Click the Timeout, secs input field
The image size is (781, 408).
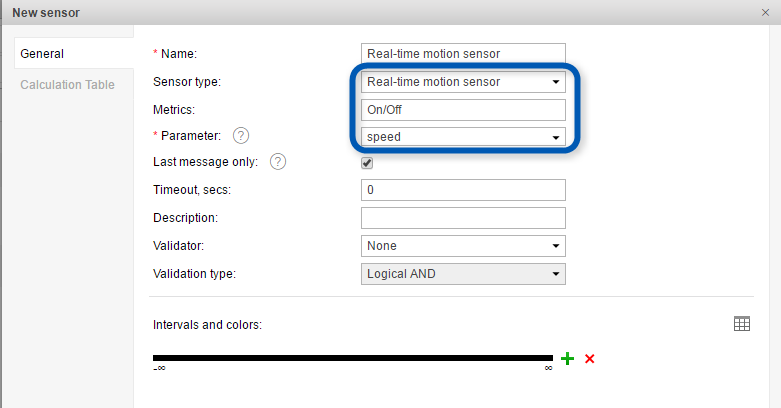[x=463, y=190]
